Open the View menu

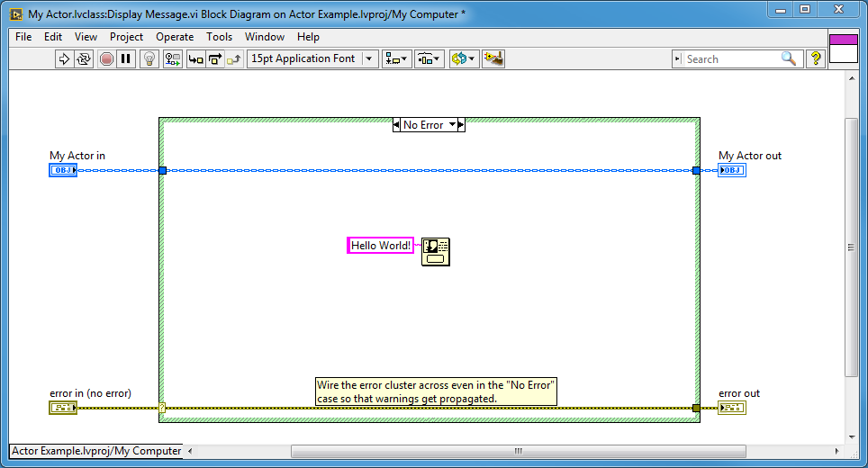(x=86, y=37)
